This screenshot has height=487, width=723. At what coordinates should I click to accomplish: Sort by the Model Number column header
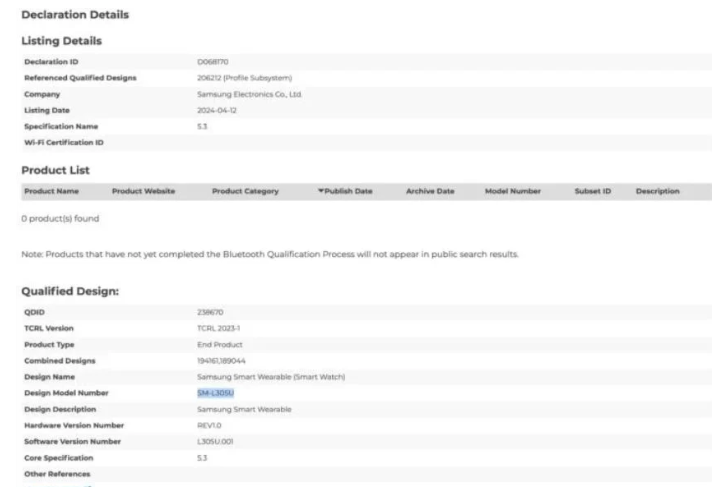[513, 191]
